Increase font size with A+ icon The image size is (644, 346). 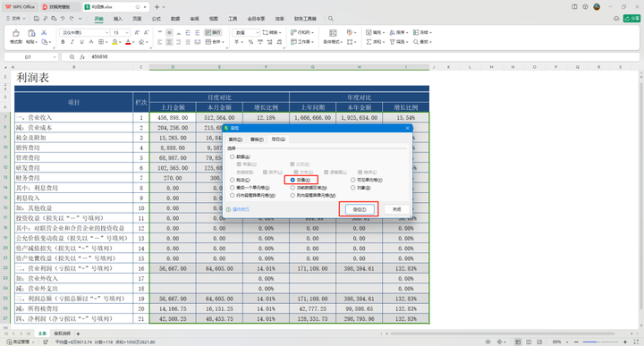tap(137, 32)
